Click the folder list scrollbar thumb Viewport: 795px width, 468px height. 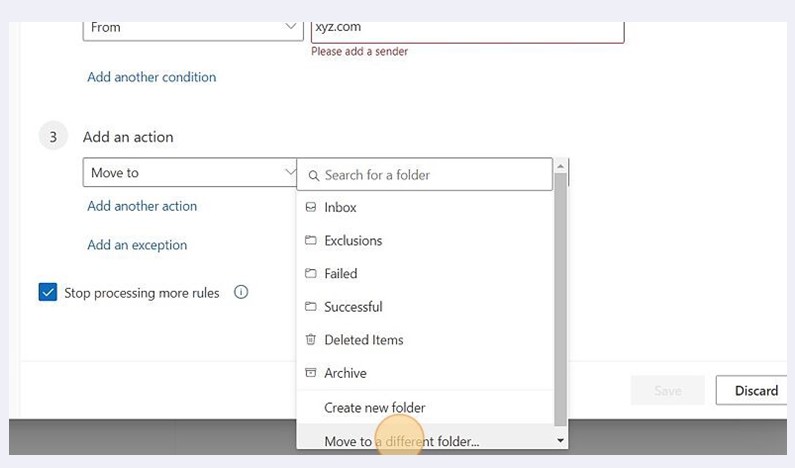(x=560, y=299)
